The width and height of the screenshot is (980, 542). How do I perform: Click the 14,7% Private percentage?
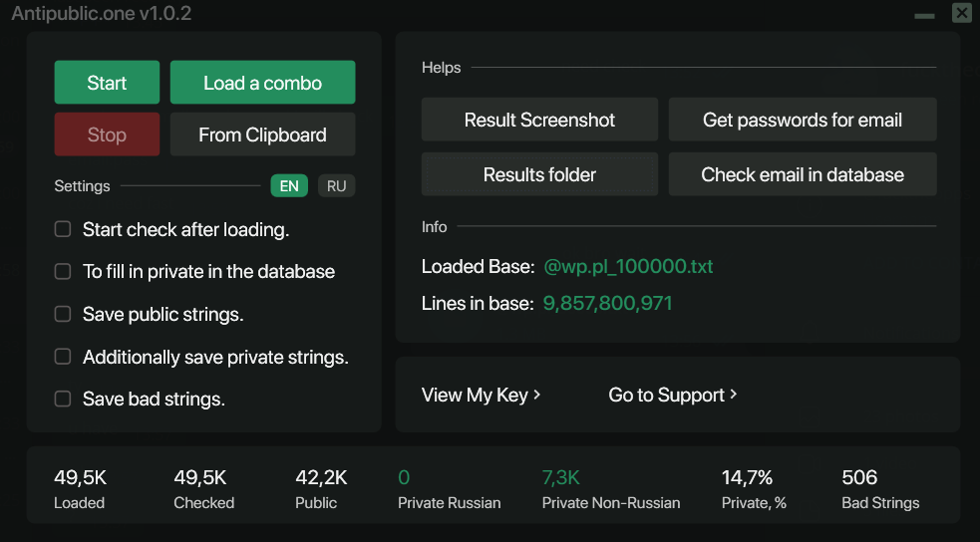pos(747,477)
